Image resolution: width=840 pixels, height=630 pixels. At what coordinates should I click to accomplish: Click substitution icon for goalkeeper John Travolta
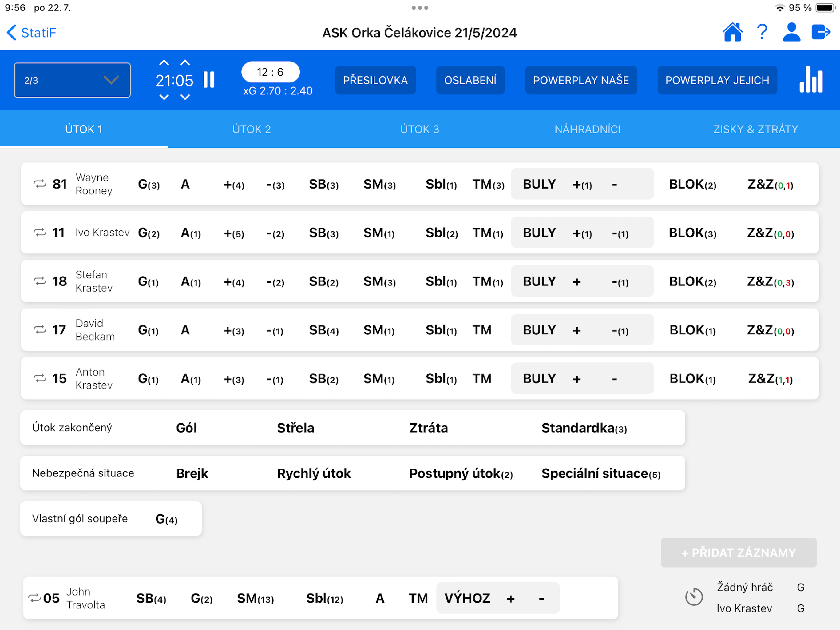coord(34,598)
